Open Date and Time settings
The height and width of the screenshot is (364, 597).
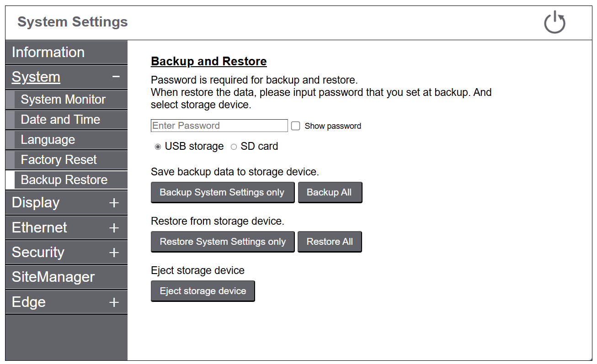coord(60,120)
